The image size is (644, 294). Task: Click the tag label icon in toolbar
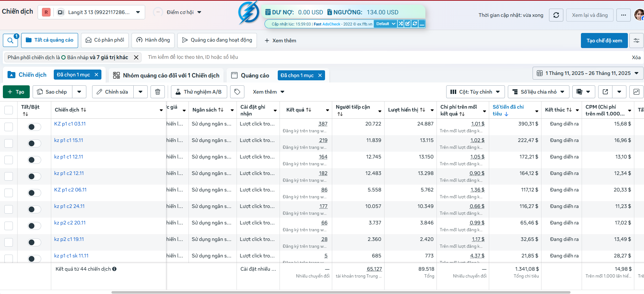[x=237, y=92]
